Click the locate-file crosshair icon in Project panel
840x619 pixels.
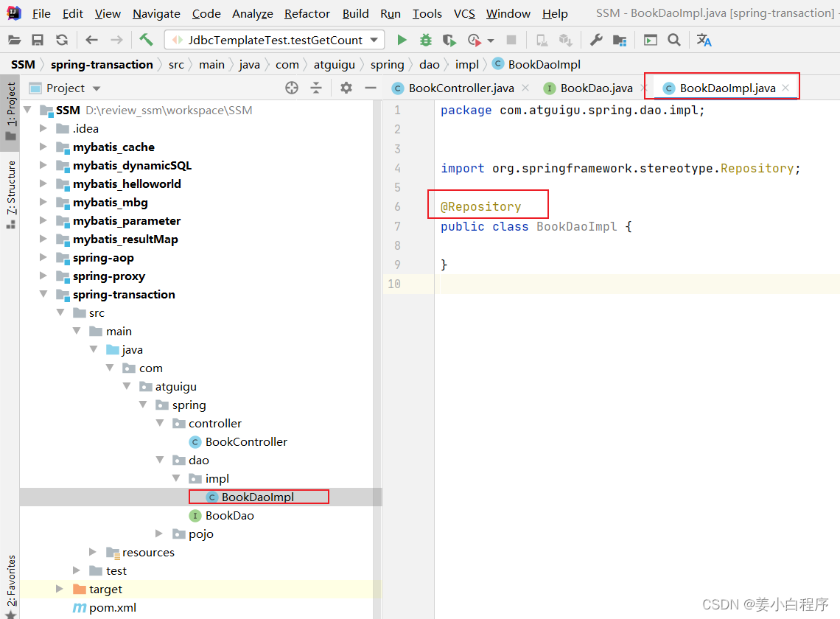tap(292, 88)
